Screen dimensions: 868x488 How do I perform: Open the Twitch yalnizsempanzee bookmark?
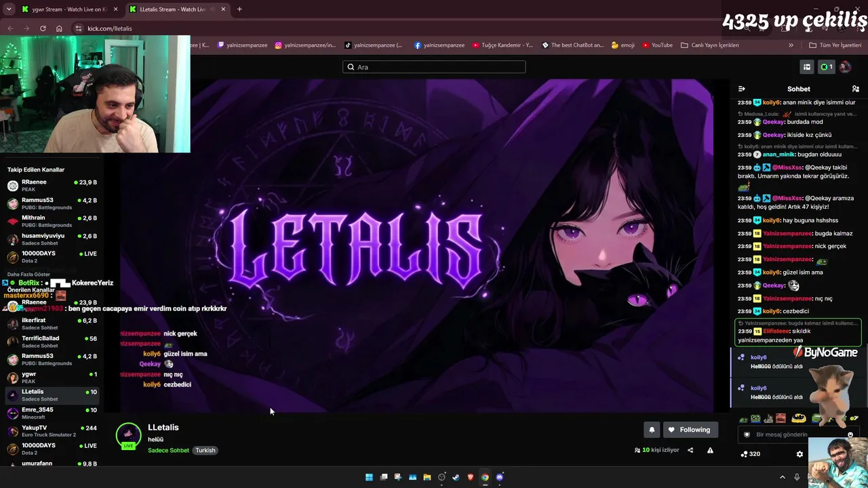[x=242, y=45]
